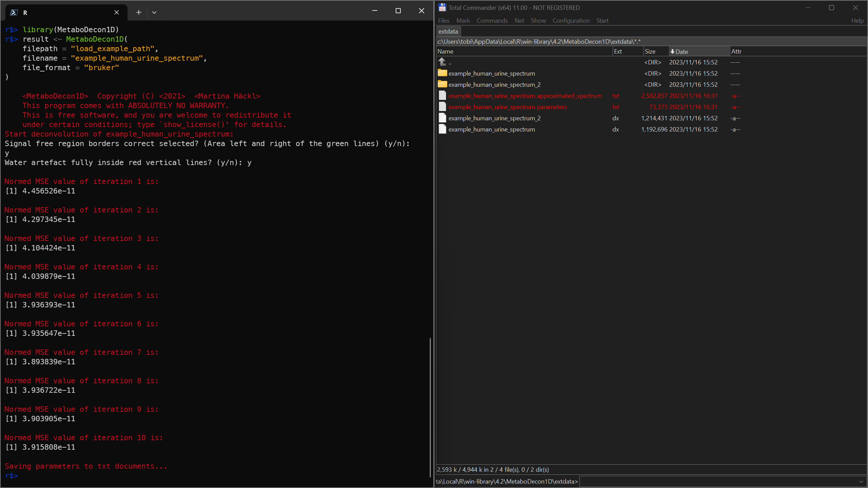Open the terminal tab dropdown chevron
This screenshot has width=868, height=488.
pyautogui.click(x=154, y=13)
